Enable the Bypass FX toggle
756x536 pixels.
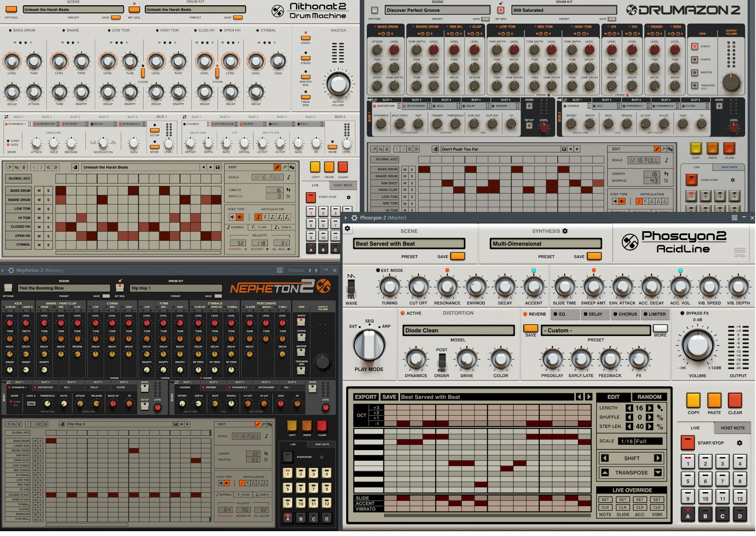682,313
